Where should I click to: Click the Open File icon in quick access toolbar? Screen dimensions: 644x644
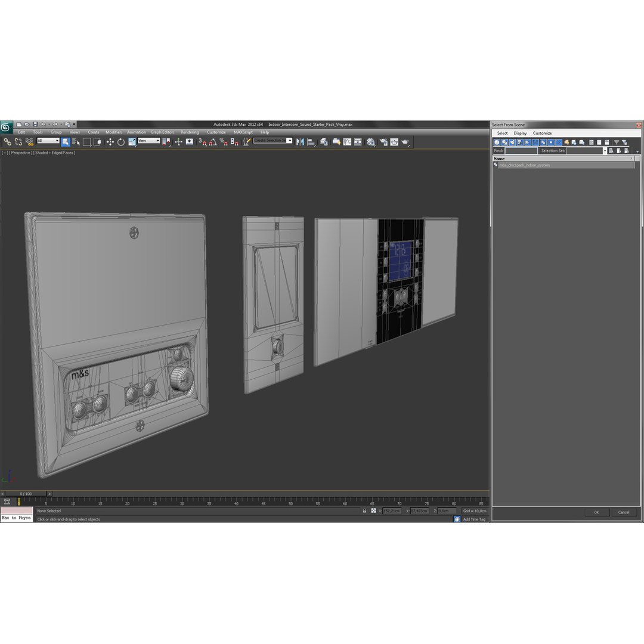[x=27, y=125]
